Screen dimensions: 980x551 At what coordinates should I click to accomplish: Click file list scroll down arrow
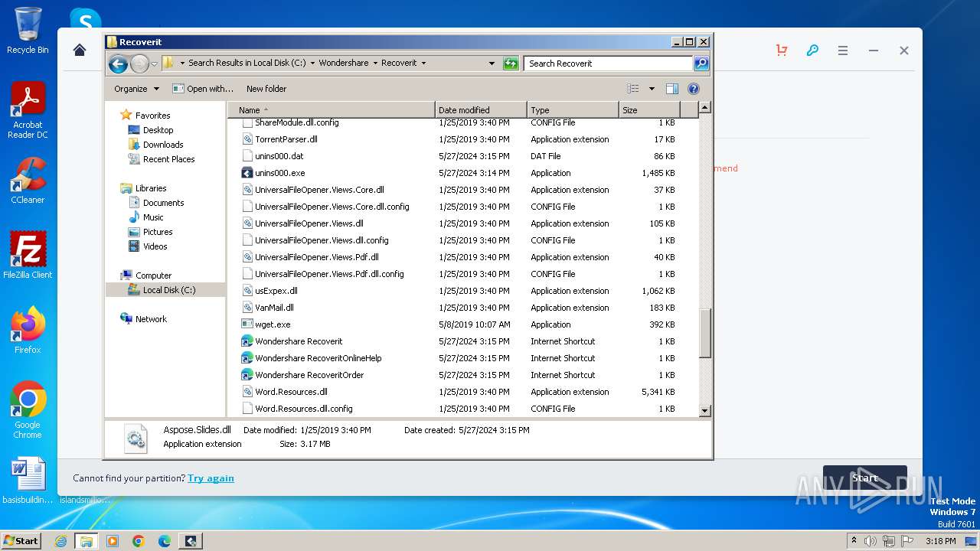coord(705,411)
